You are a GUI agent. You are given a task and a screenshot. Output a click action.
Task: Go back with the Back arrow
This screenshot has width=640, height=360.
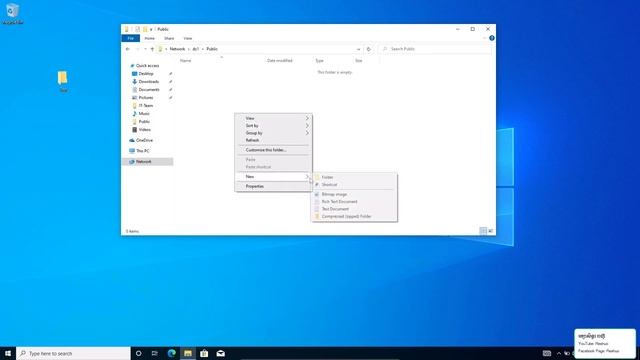[x=128, y=49]
